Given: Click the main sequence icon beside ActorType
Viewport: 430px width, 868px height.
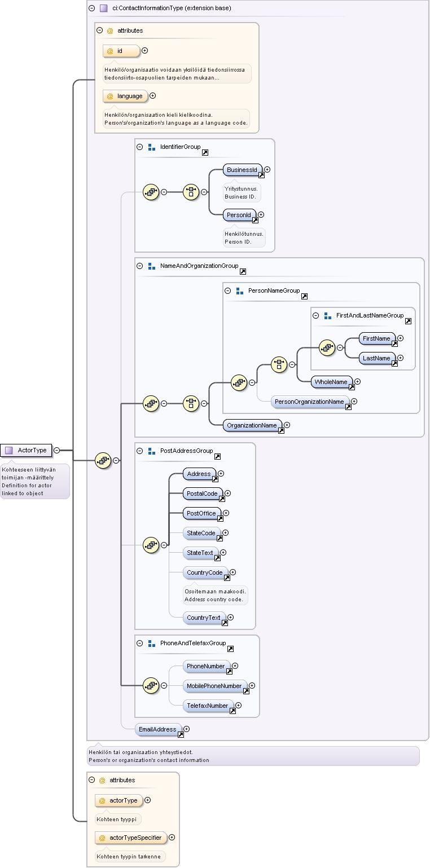Looking at the screenshot, I should pos(103,460).
